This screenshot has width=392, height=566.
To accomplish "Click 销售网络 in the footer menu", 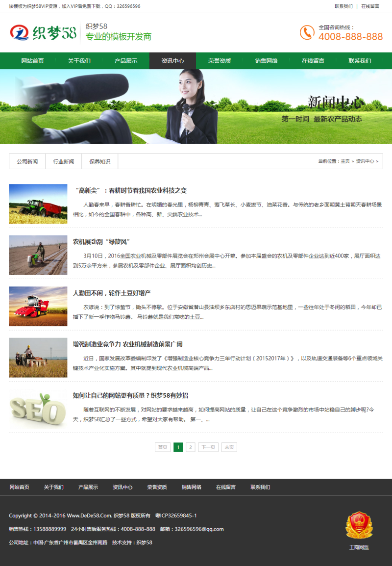I will pyautogui.click(x=191, y=487).
